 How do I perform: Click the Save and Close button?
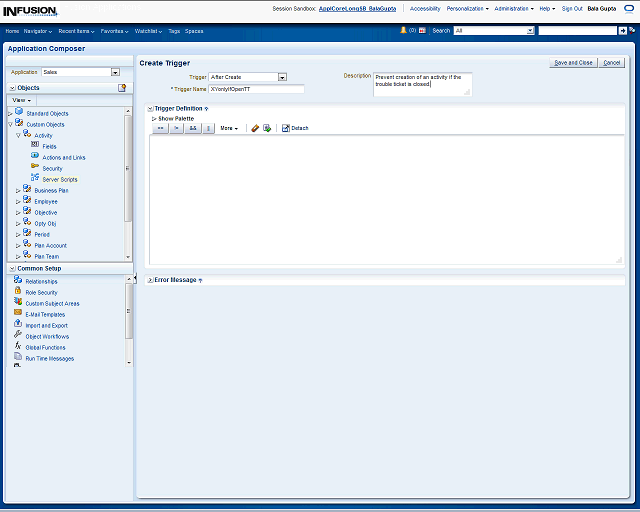coord(573,63)
